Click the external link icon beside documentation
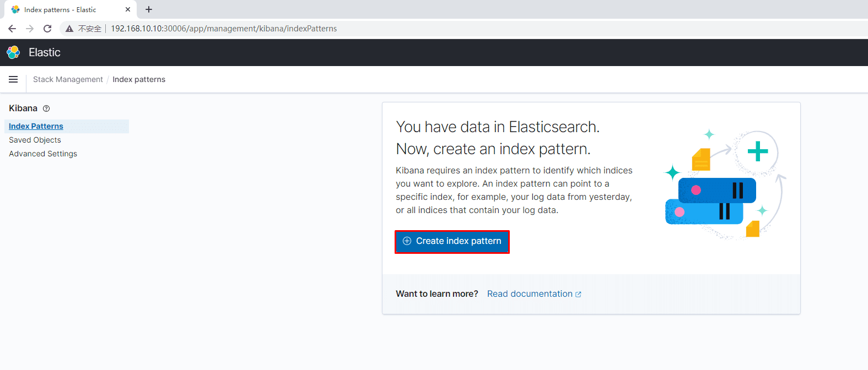The height and width of the screenshot is (370, 868). point(578,295)
